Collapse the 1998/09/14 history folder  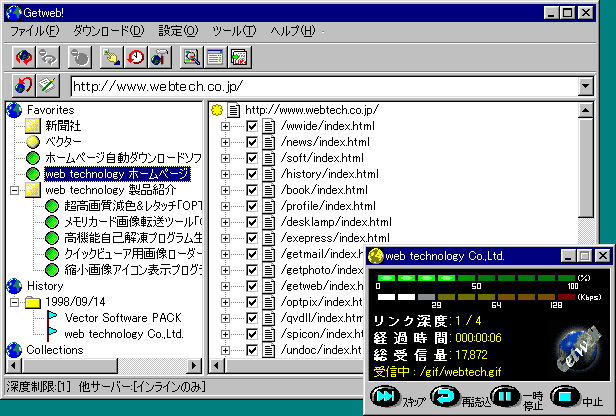pos(15,302)
